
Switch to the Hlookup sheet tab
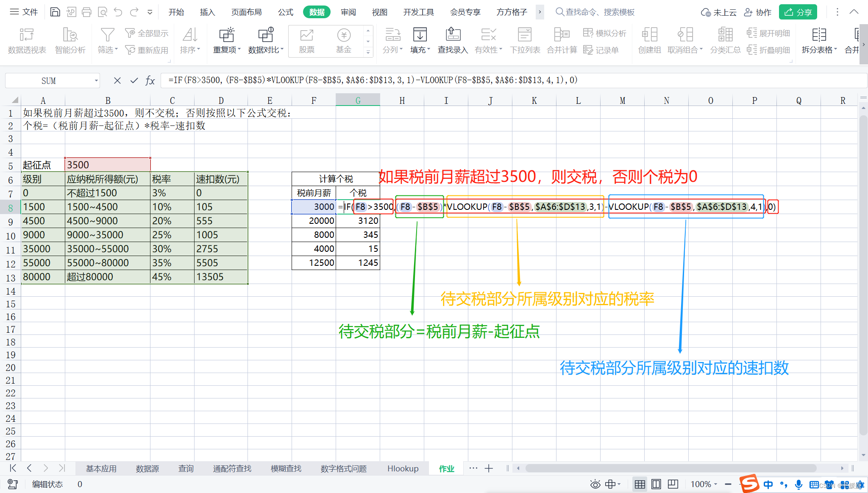point(403,468)
